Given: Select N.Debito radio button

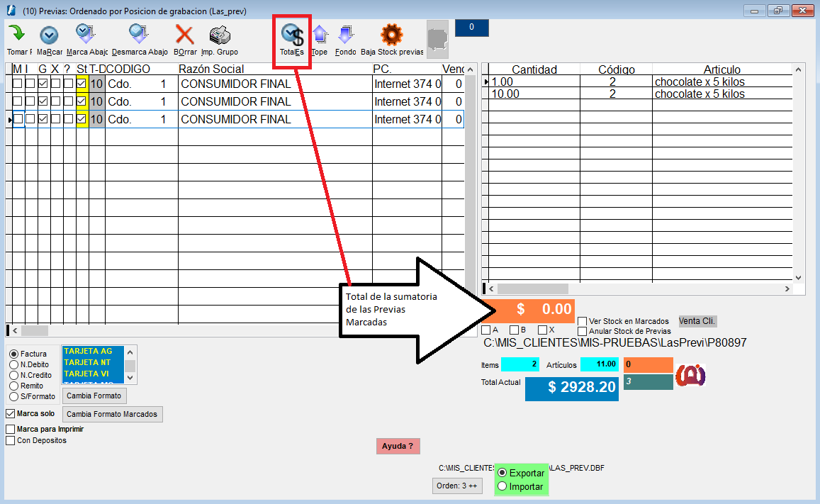Looking at the screenshot, I should [x=14, y=364].
